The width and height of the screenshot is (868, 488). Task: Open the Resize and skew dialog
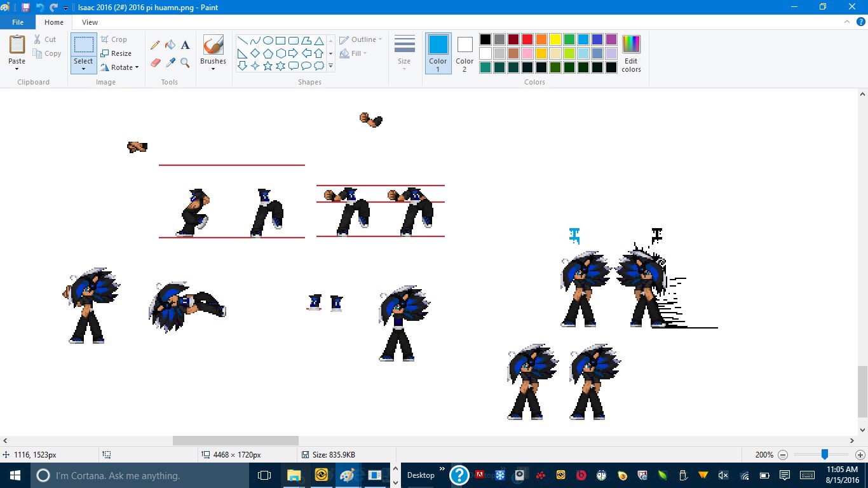[x=116, y=53]
